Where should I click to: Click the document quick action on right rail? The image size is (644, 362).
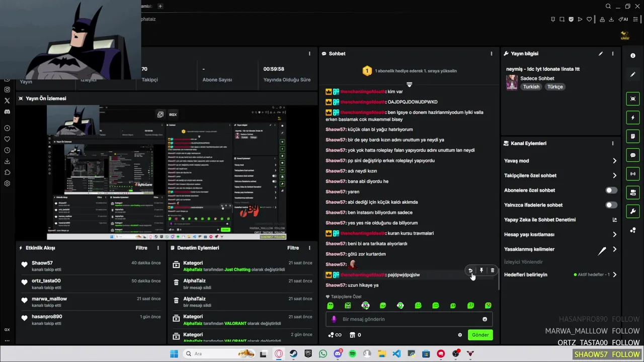(x=633, y=136)
